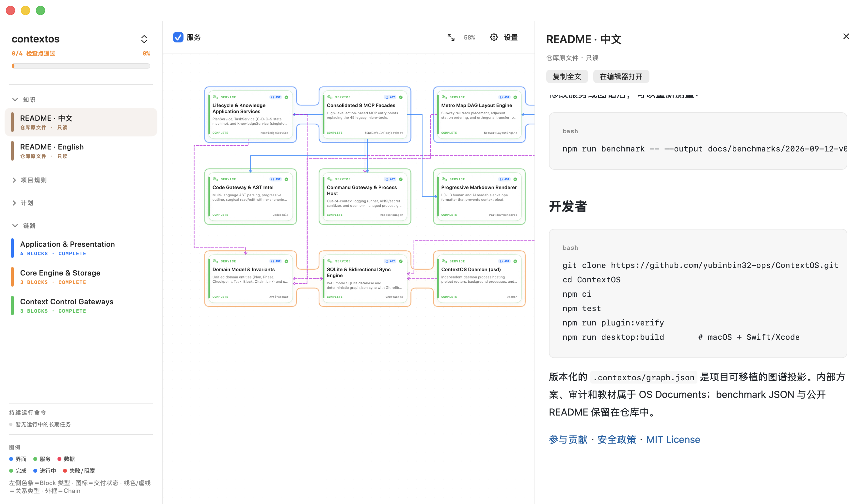The image size is (862, 504).
Task: Click the green check status on Lifecycle & Knowledge card
Action: coord(286,97)
